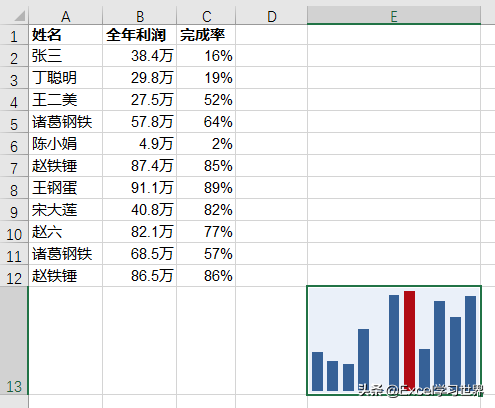The image size is (495, 408).
Task: Select row 8 header
Action: pos(14,188)
